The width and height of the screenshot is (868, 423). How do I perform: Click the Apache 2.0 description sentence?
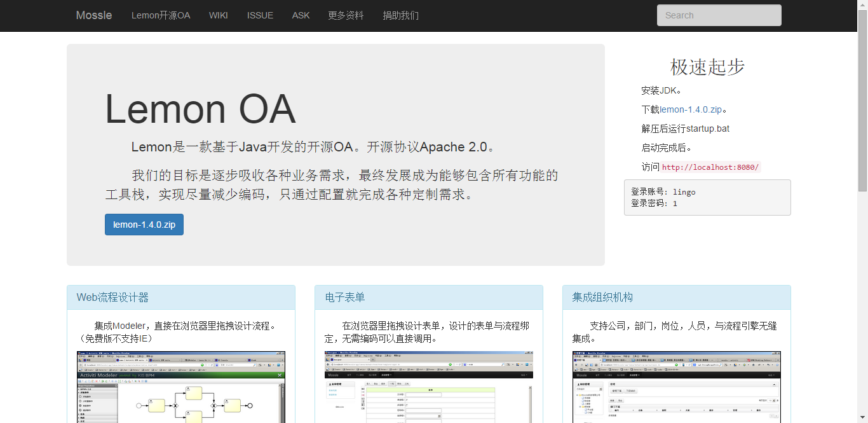click(x=313, y=147)
